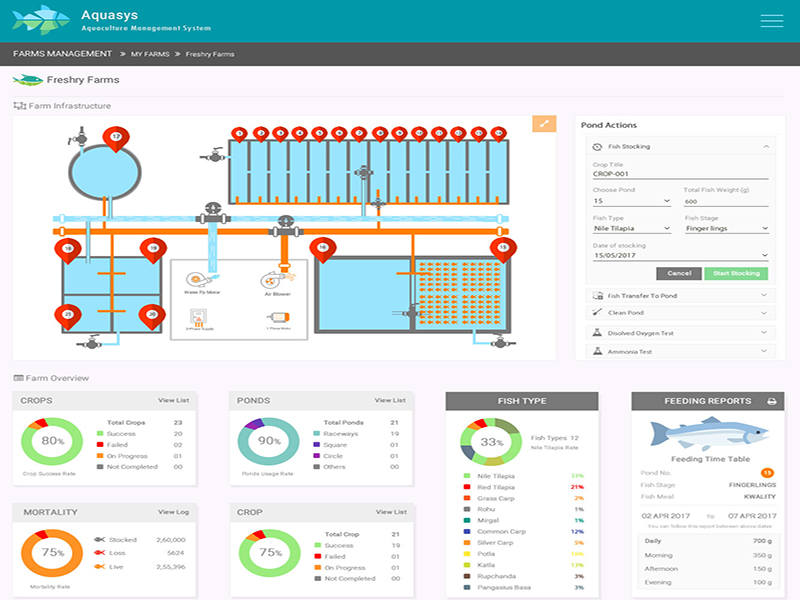Expand the Fish Transfer To Pond section
The image size is (800, 600).
(x=681, y=295)
